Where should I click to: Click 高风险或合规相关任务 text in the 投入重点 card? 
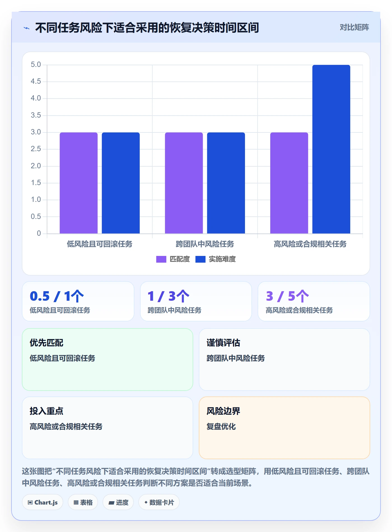click(66, 426)
